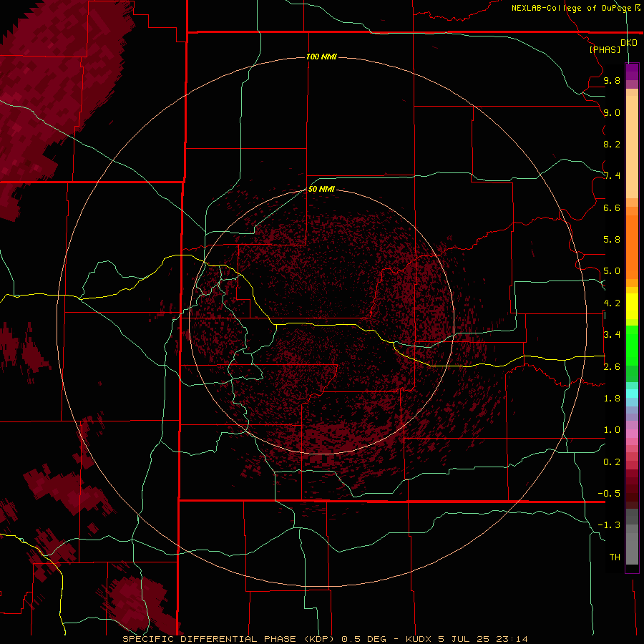Click the 5.8 scale value
The width and height of the screenshot is (644, 644).
tap(612, 240)
